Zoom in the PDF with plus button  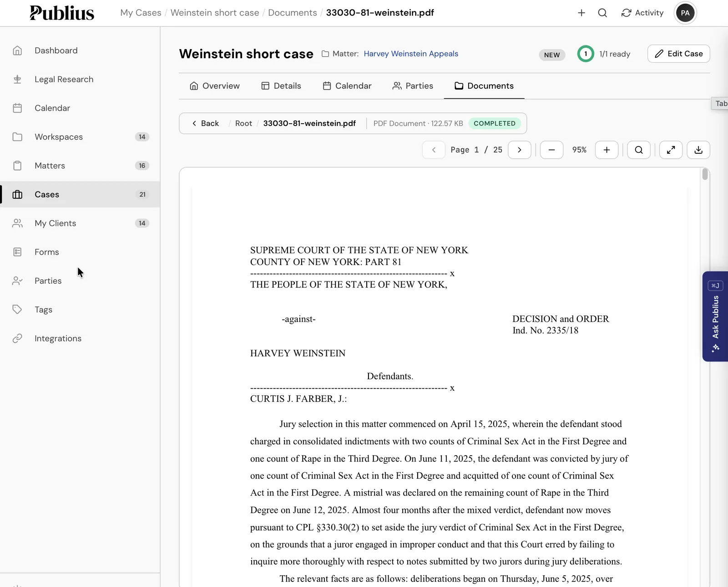tap(607, 150)
